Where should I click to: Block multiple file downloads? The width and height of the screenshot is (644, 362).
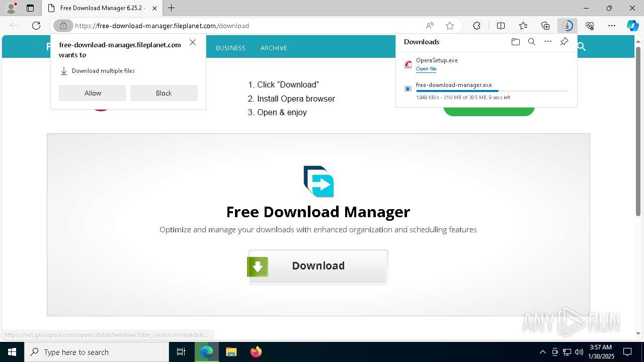click(x=164, y=93)
